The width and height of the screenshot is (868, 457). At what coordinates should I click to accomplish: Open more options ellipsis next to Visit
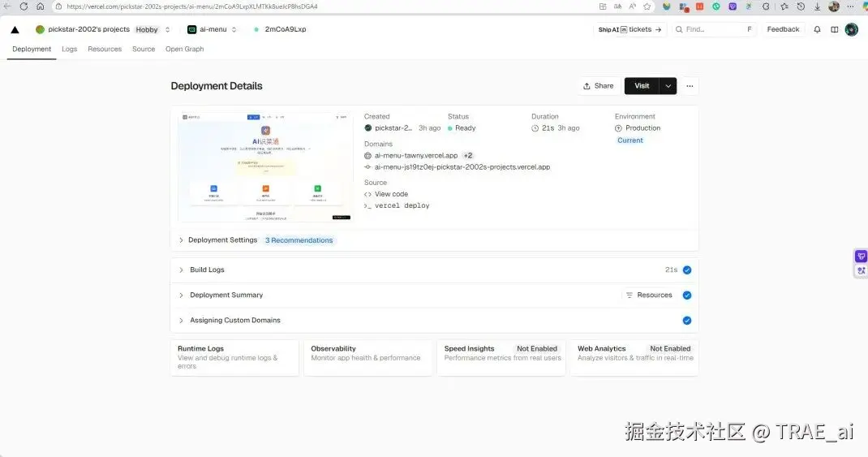coord(690,86)
